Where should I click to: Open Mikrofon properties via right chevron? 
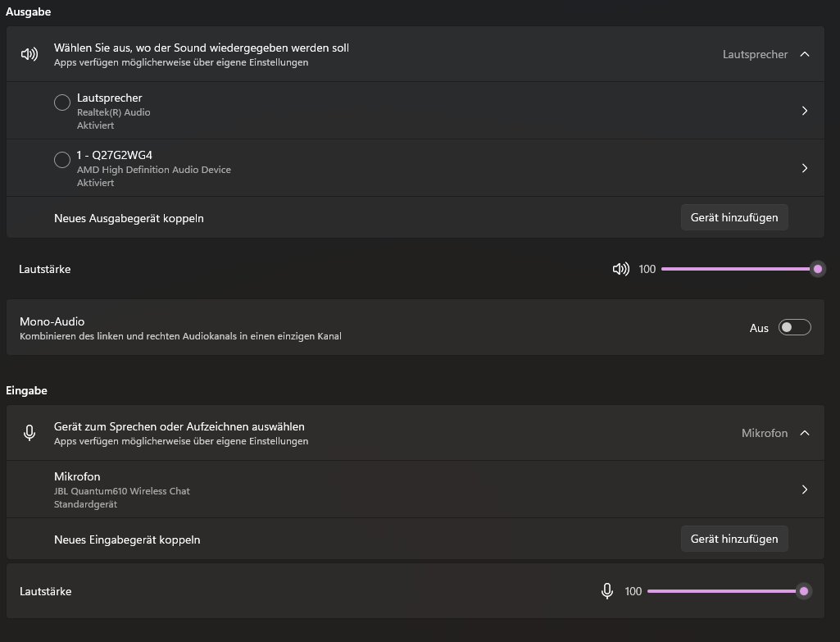[x=804, y=489]
